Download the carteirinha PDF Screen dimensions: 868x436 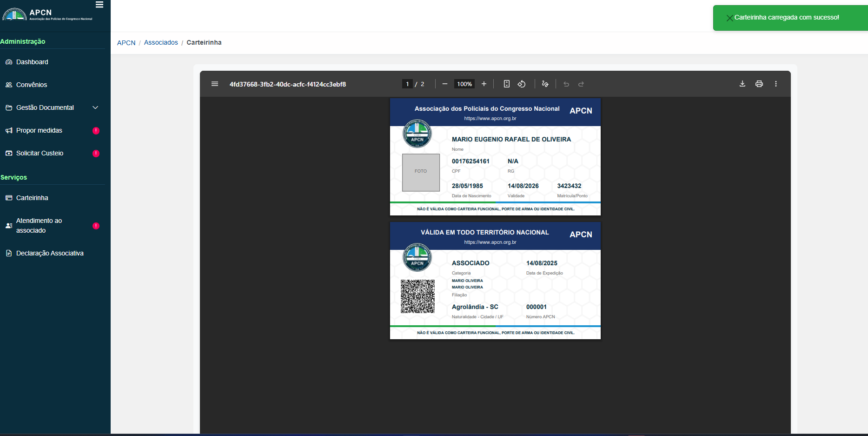(742, 84)
